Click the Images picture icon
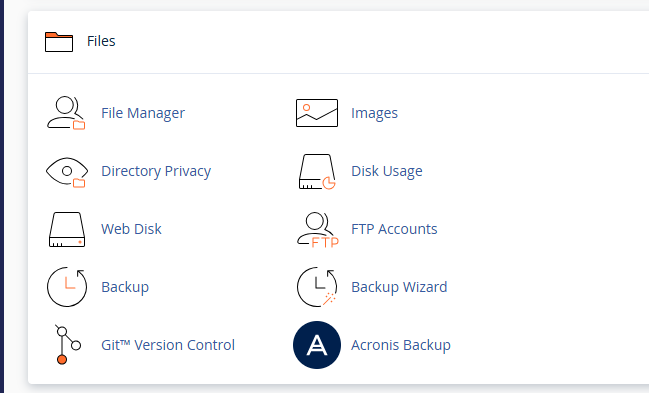 pos(317,113)
